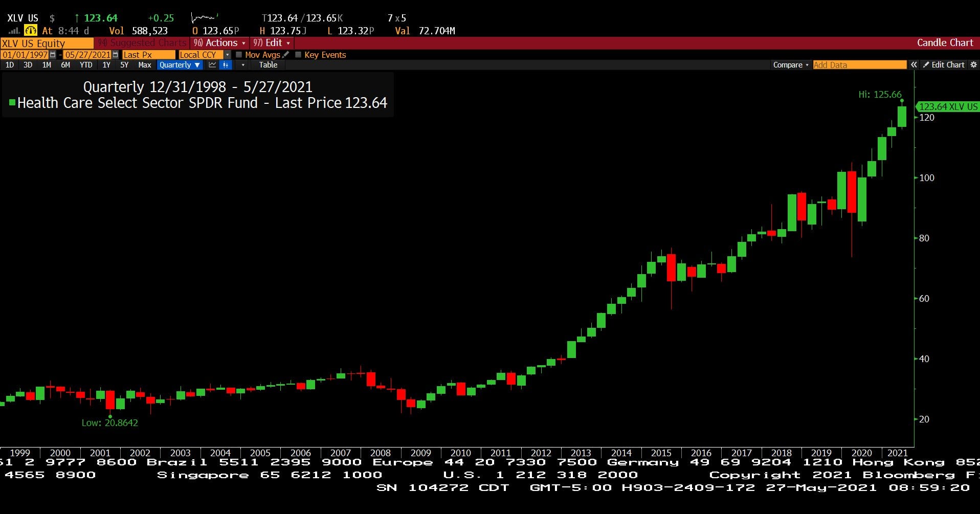Click the 2015 x-axis label
980x514 pixels.
661,453
